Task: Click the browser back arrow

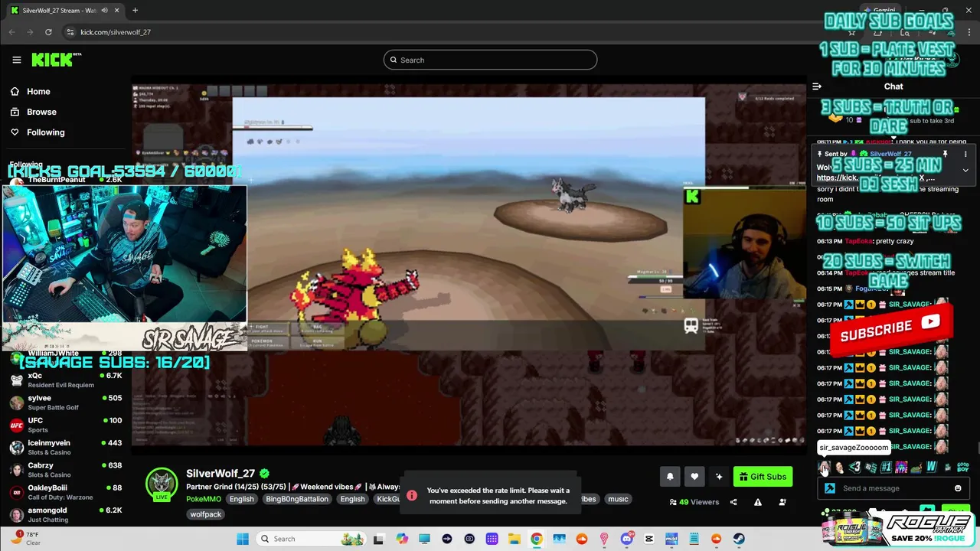Action: coord(11,32)
